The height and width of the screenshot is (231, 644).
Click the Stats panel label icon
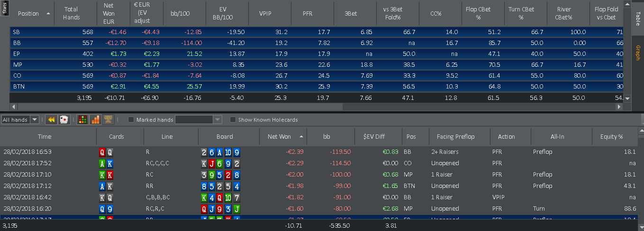click(x=5, y=8)
